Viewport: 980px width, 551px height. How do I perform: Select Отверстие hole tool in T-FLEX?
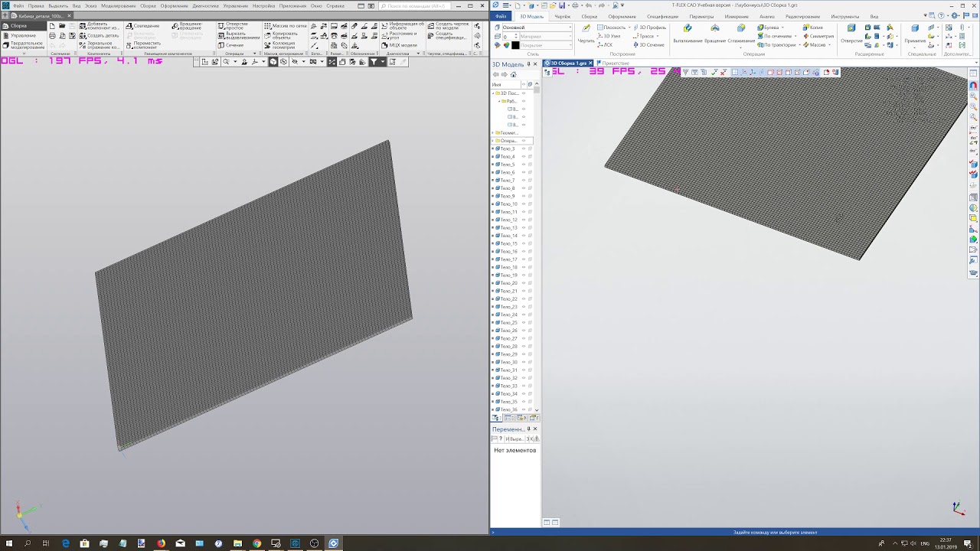[x=851, y=34]
